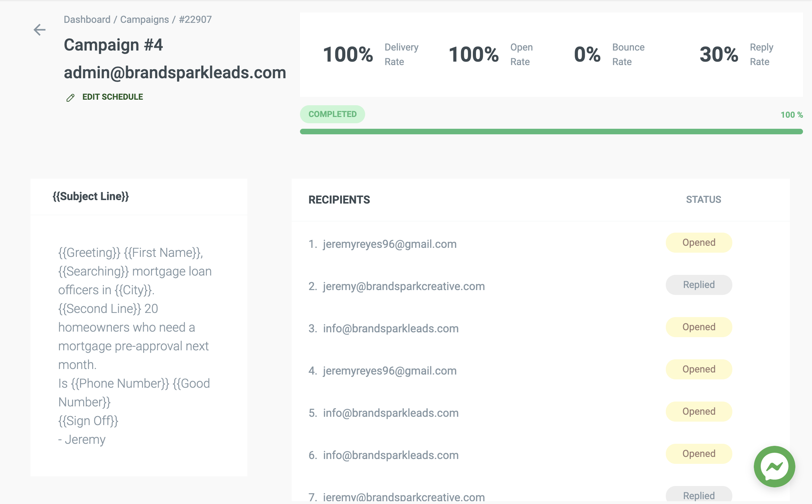Screen dimensions: 812x504
Task: Click the COMPLETED status badge
Action: click(332, 114)
